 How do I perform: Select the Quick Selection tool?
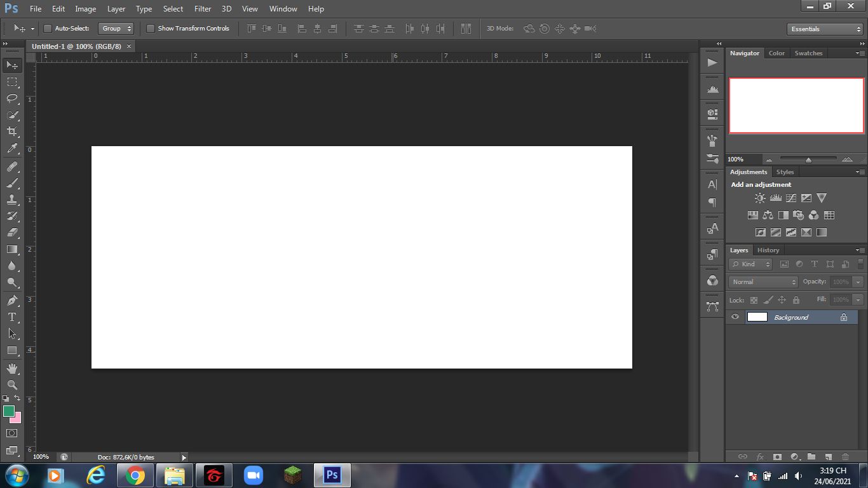pos(12,115)
